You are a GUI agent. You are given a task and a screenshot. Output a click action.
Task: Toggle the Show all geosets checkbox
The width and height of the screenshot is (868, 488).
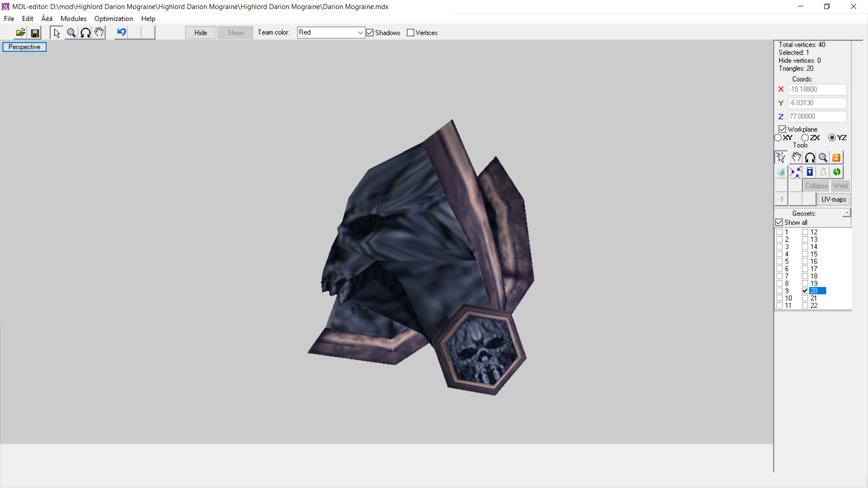779,222
